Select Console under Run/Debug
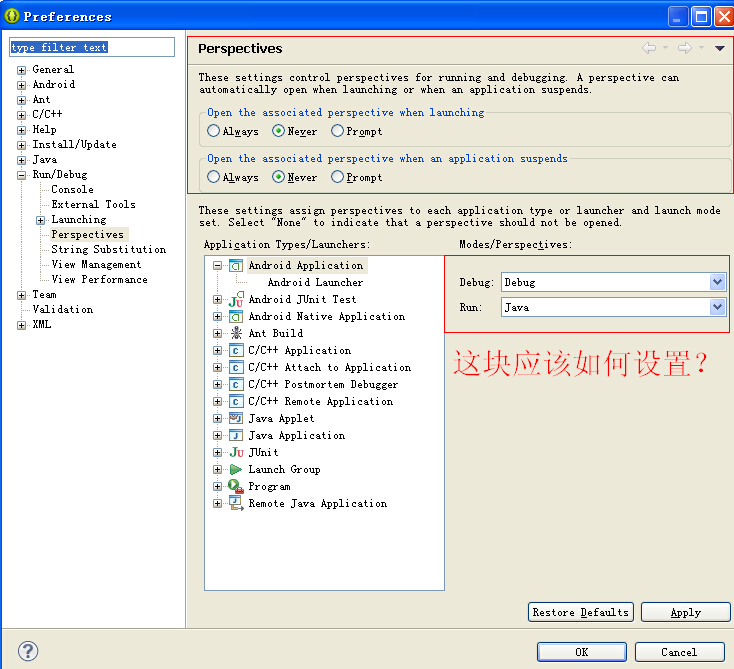Screen dimensions: 734x669 tap(73, 190)
